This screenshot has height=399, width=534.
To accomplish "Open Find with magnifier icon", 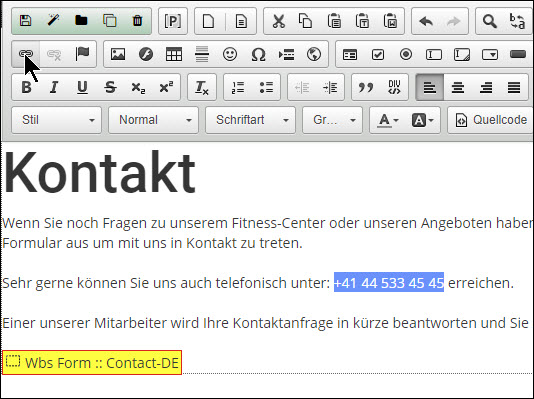I will (x=489, y=21).
